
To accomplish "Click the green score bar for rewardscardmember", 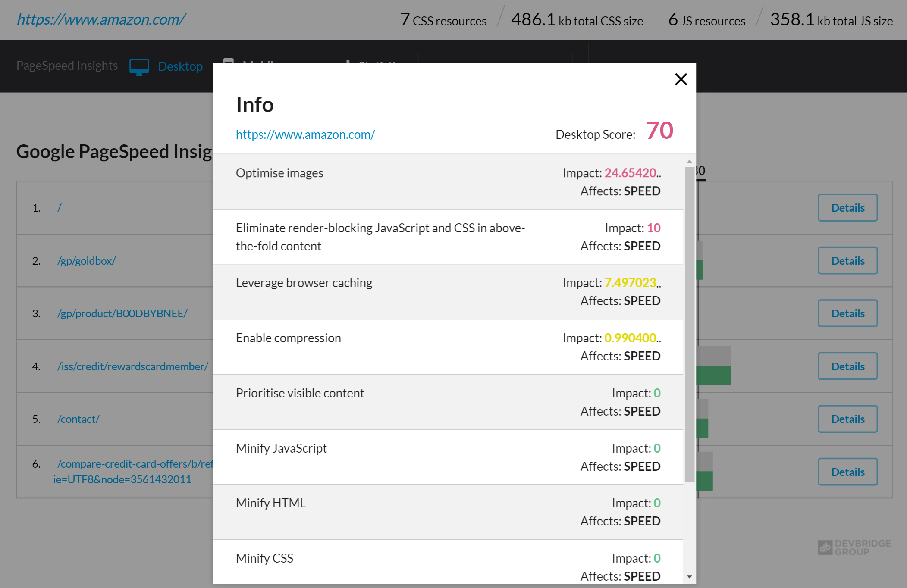I will [713, 375].
